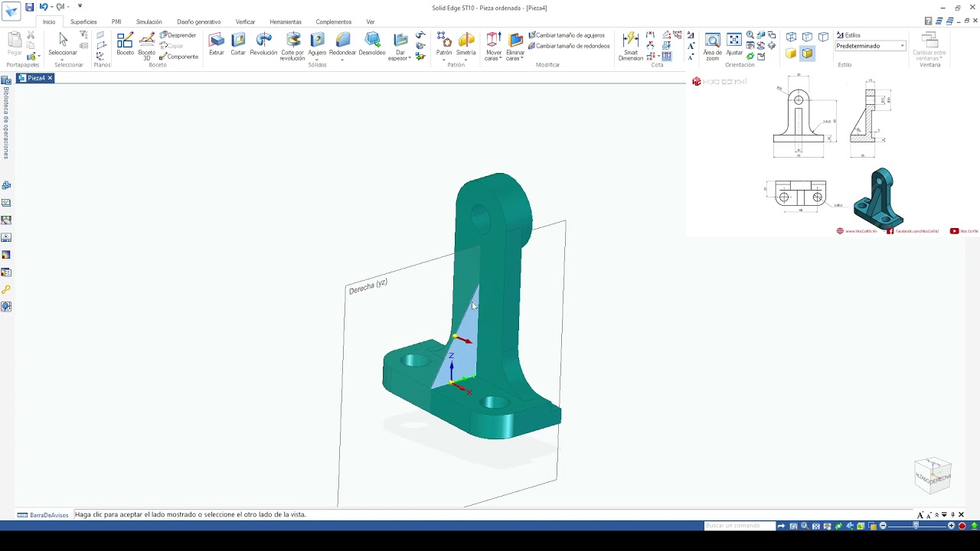Open Cambiar tamaño de agujeros
The image size is (980, 551).
coord(567,35)
